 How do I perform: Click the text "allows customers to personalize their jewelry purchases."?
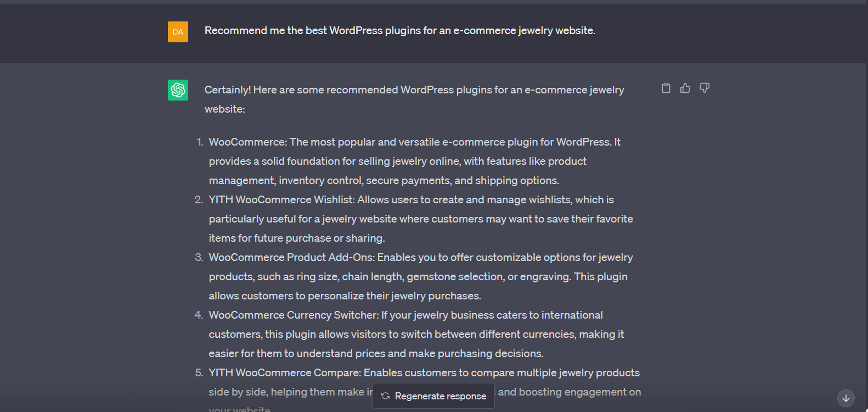tap(345, 296)
